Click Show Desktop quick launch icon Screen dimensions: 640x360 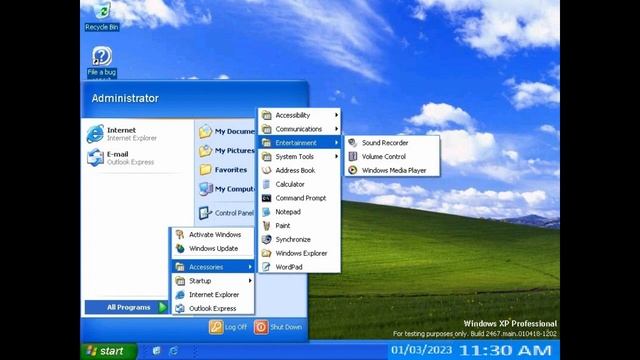pos(156,351)
